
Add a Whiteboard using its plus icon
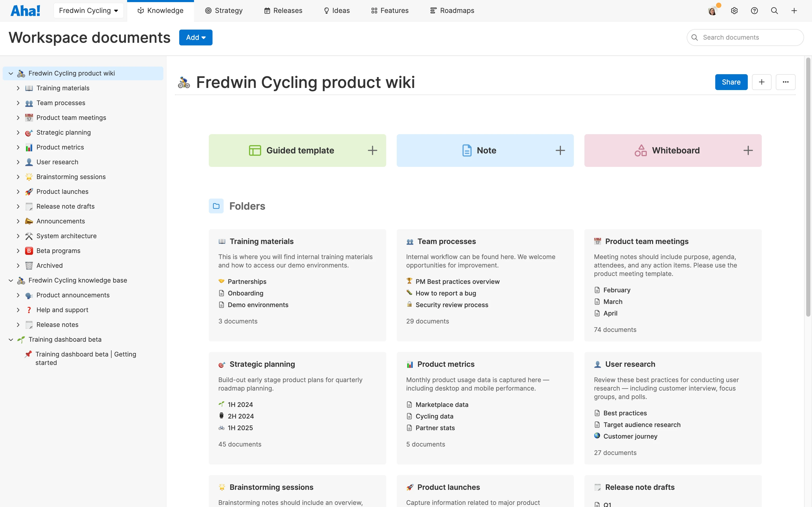click(749, 150)
